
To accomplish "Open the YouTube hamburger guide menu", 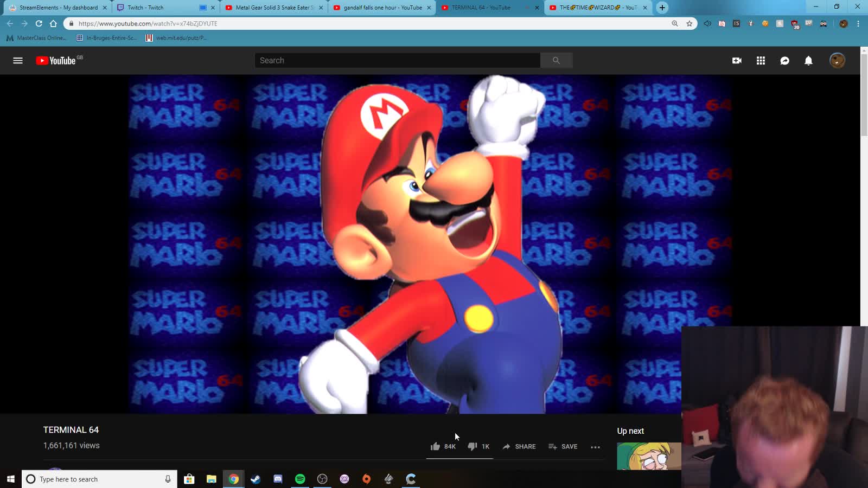I will click(x=18, y=61).
